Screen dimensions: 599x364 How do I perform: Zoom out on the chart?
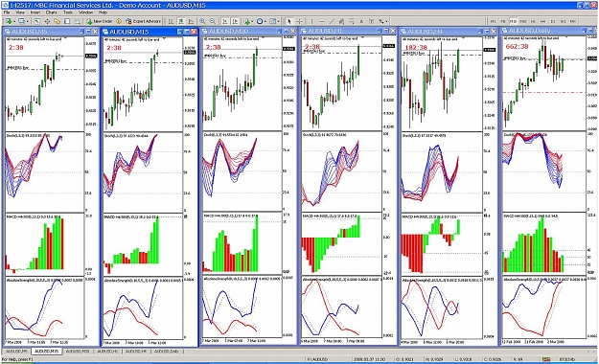click(x=213, y=21)
